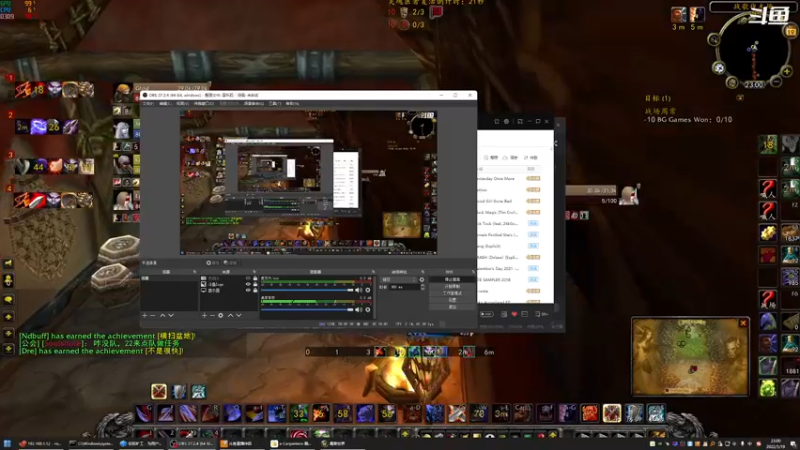Adjust Mic/Aux volume slider in mixer

[x=307, y=290]
